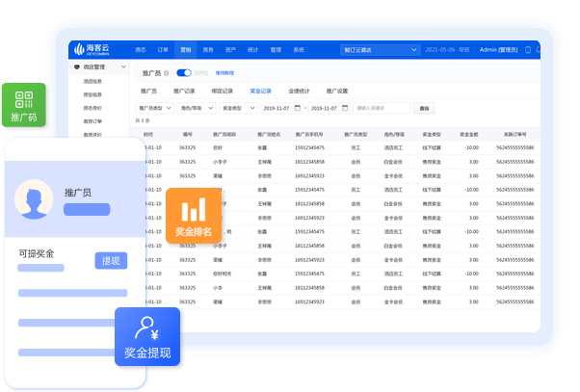Toggle the 推广员 enable switch
Image resolution: width=580 pixels, height=392 pixels.
[x=182, y=72]
